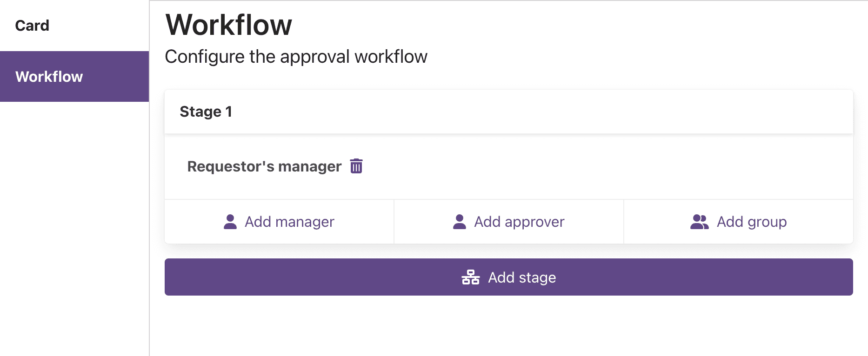Click the two-person icon beside Add group
Viewport: 868px width, 356px height.
pyautogui.click(x=699, y=222)
